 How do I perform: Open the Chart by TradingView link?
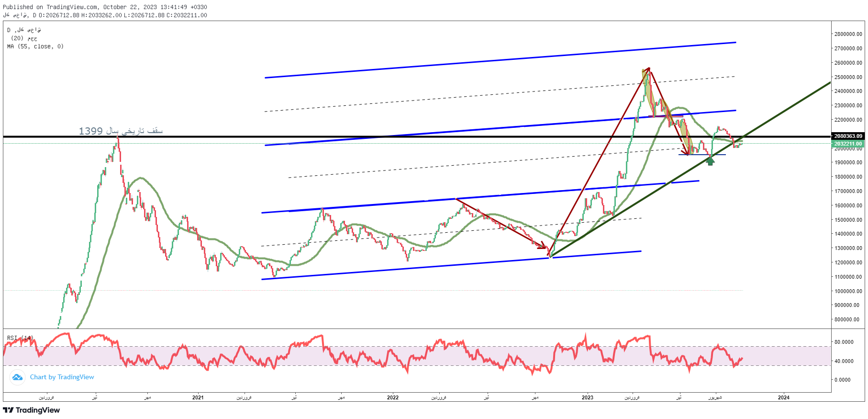(x=62, y=377)
